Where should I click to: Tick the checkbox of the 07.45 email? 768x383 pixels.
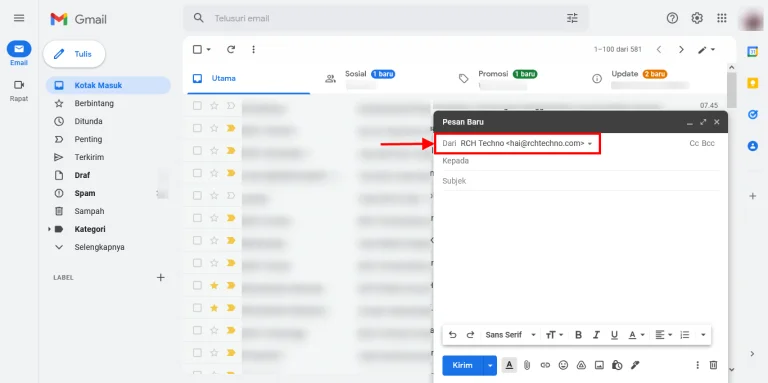[197, 106]
